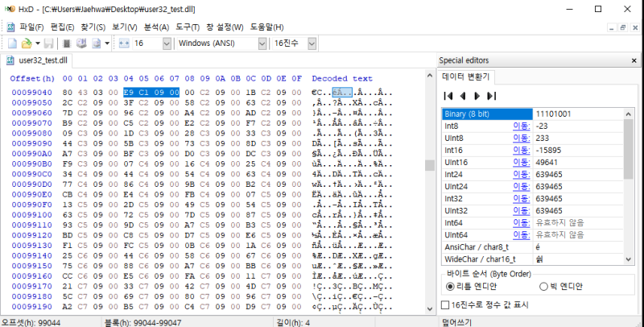Click offset row 00099040

[x=32, y=93]
